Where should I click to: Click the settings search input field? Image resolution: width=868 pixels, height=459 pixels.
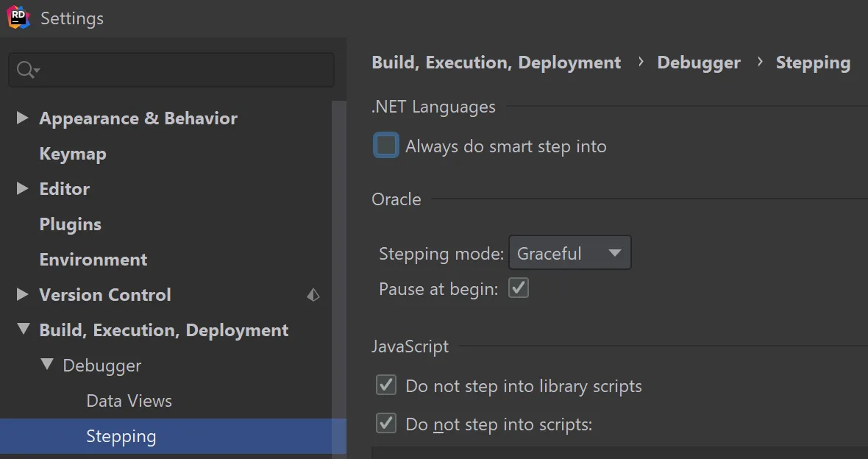[x=184, y=70]
